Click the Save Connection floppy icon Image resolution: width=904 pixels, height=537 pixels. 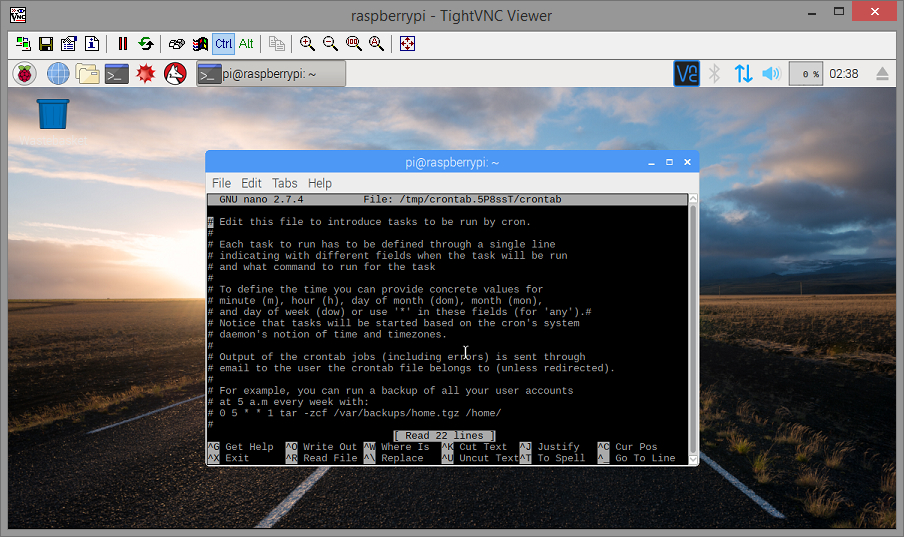46,44
